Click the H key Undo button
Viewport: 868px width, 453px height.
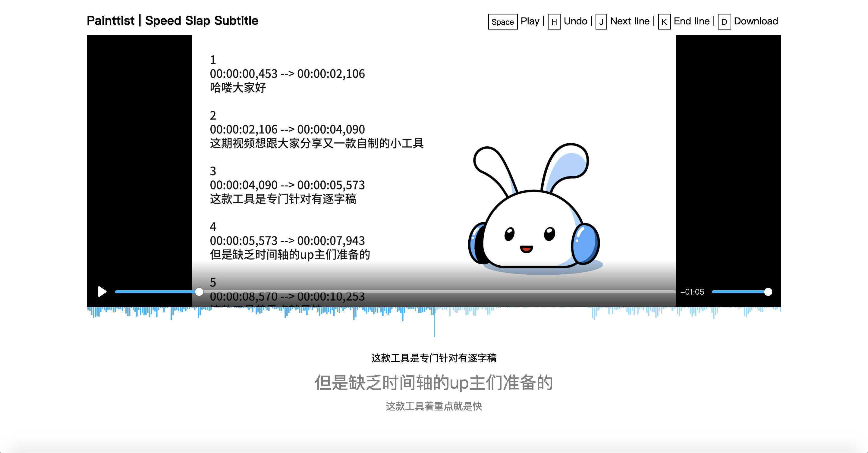[x=554, y=22]
